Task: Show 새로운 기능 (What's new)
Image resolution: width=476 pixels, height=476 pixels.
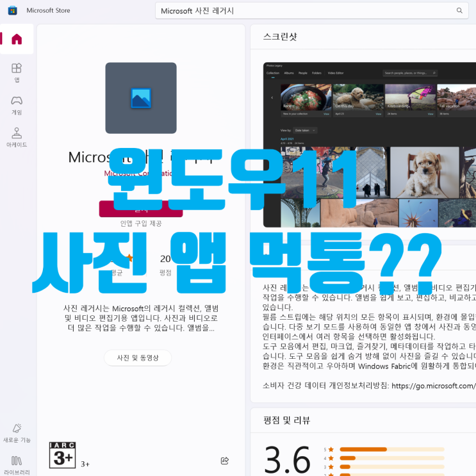Action: 17,433
